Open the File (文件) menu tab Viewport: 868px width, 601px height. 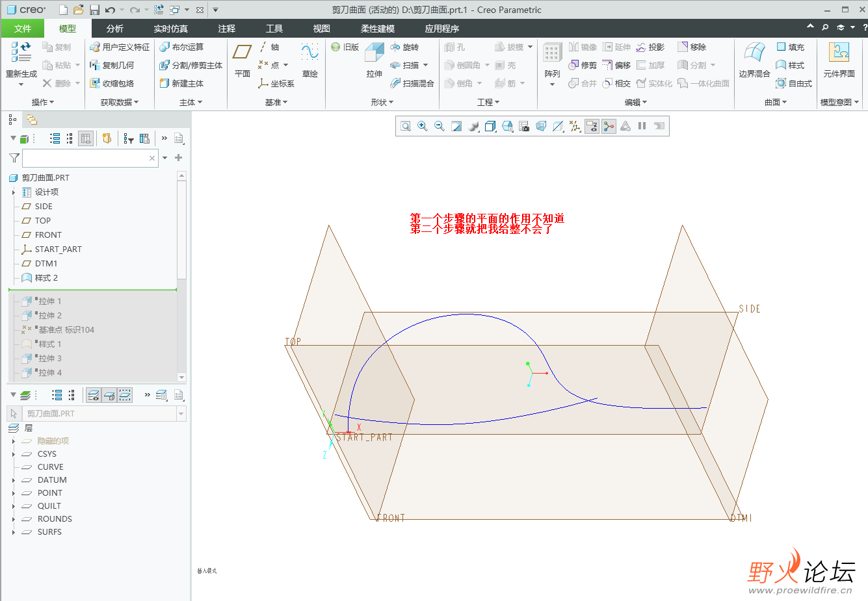(x=22, y=29)
